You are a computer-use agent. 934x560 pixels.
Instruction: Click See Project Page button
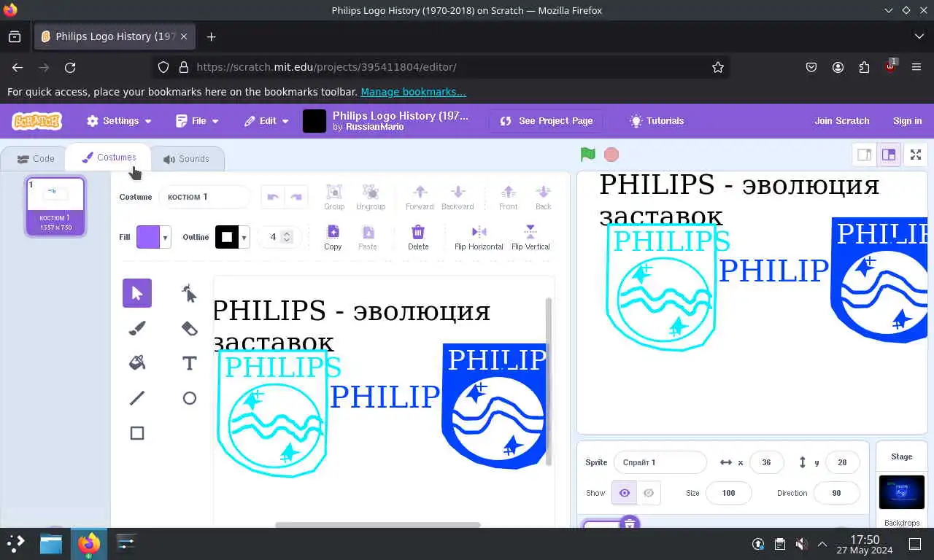(x=547, y=121)
